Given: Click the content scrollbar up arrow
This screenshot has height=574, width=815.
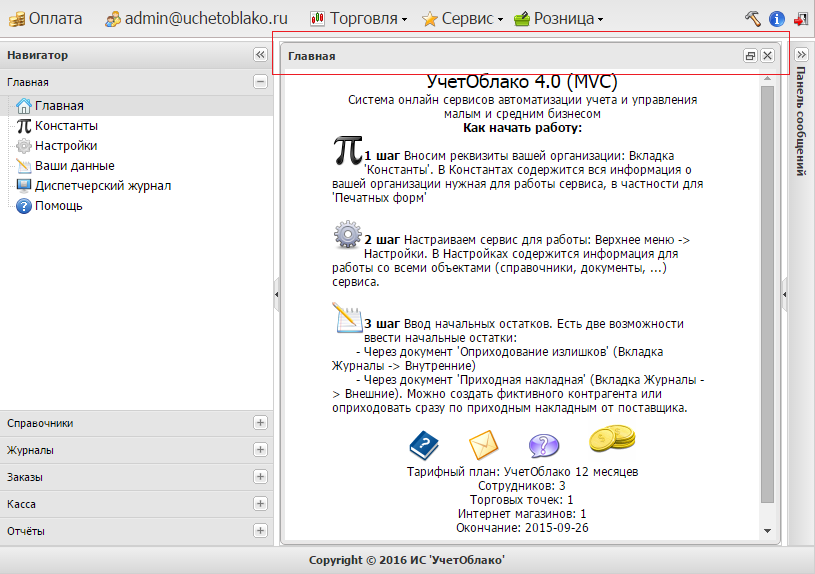Looking at the screenshot, I should tap(767, 79).
